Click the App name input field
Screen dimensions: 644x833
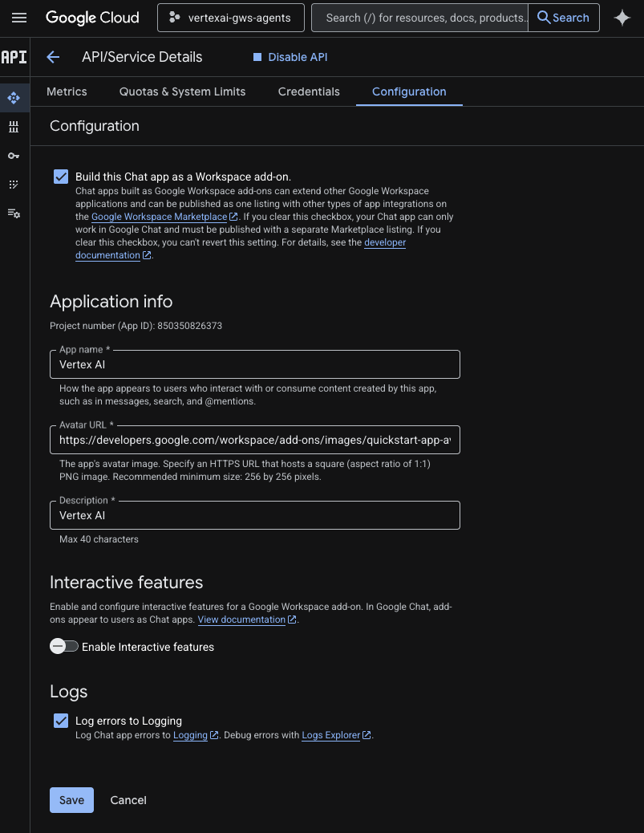tap(254, 364)
